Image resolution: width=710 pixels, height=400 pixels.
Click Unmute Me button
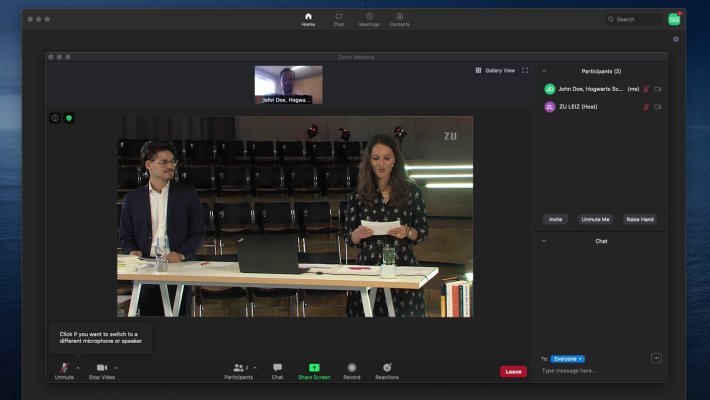coord(595,219)
